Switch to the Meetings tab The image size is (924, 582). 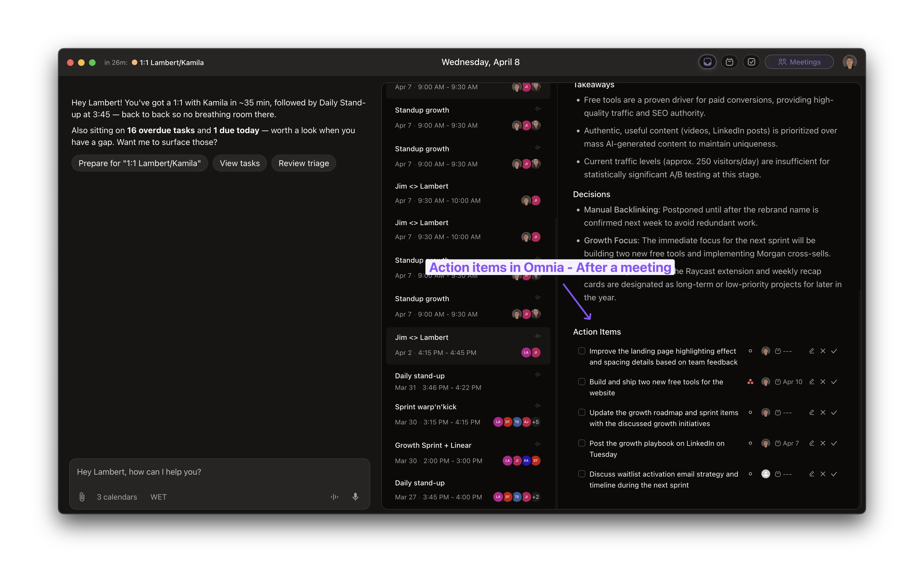(x=799, y=62)
